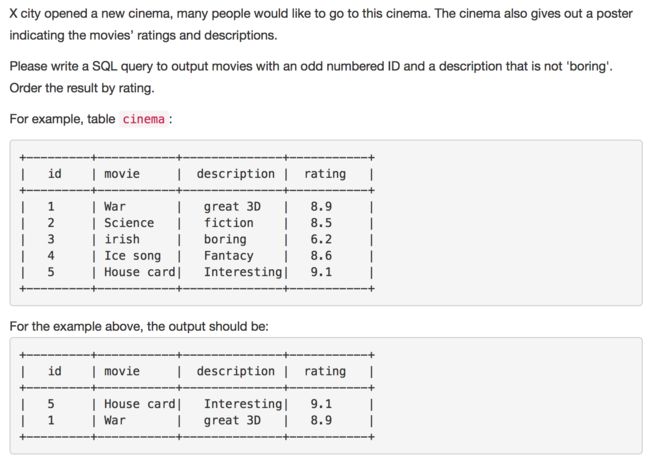
Task: Click 'description' header in the first table
Action: click(x=235, y=174)
